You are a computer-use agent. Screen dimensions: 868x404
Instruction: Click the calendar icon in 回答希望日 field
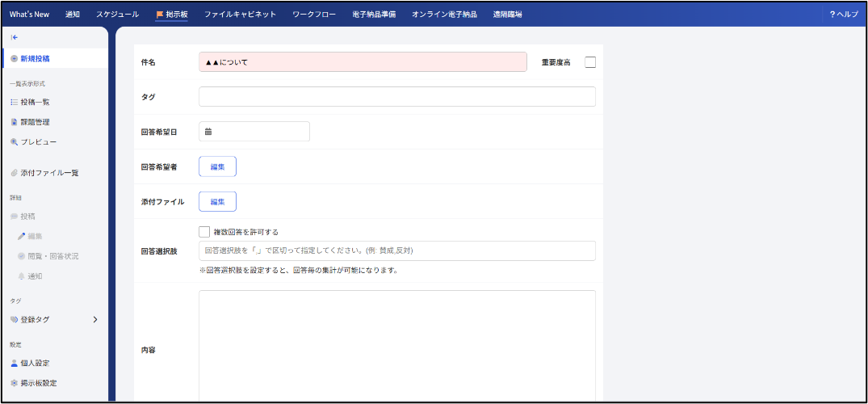(208, 132)
